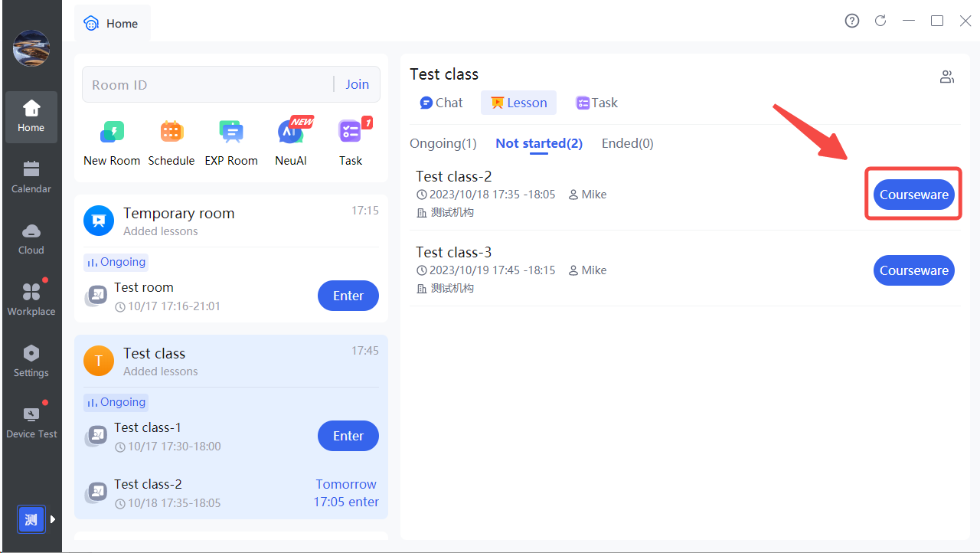Select the Ongoing(1) lessons tab
The height and width of the screenshot is (553, 980).
click(x=443, y=143)
